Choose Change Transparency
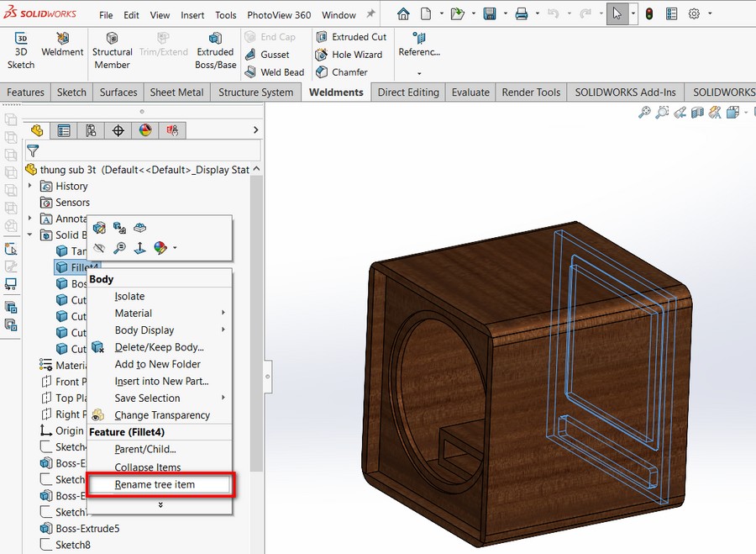The image size is (756, 554). pyautogui.click(x=162, y=415)
